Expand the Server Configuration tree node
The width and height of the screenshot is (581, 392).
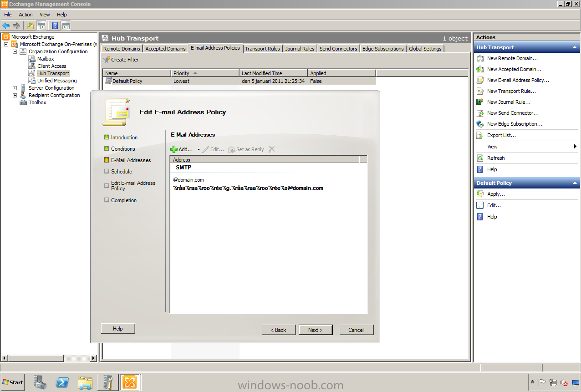pos(15,88)
